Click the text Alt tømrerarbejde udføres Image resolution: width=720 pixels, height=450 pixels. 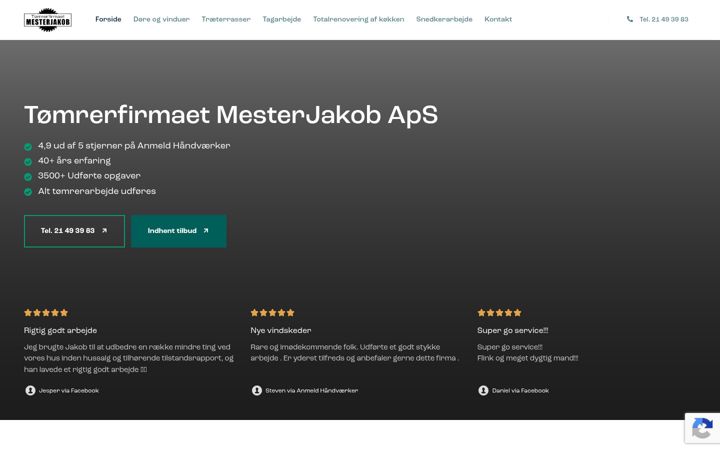(x=97, y=191)
